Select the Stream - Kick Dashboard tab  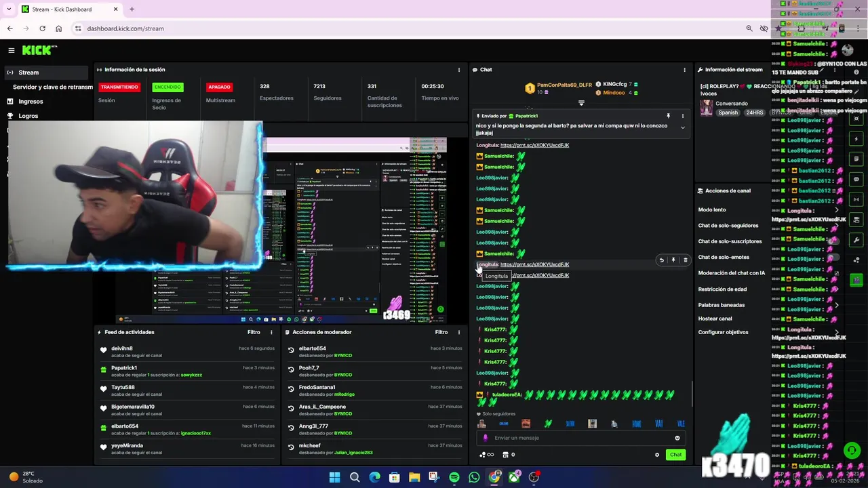click(70, 9)
